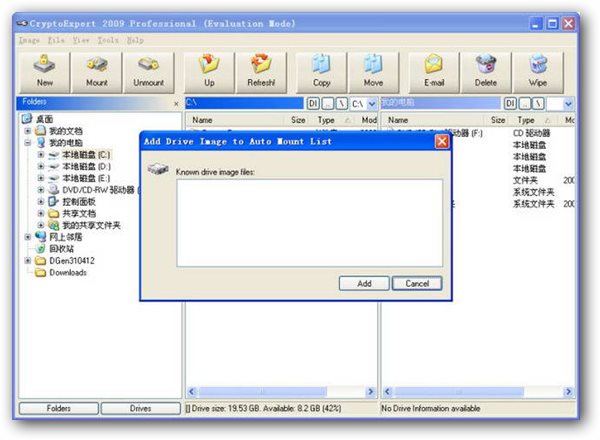Viewport: 600px width, 440px height.
Task: Click the C:\ path field in middle pane
Action: click(244, 103)
